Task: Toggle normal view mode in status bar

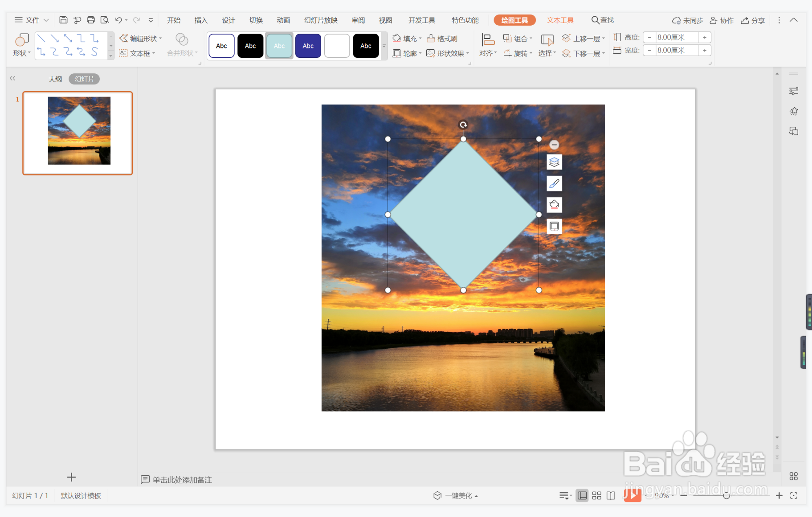Action: tap(582, 495)
